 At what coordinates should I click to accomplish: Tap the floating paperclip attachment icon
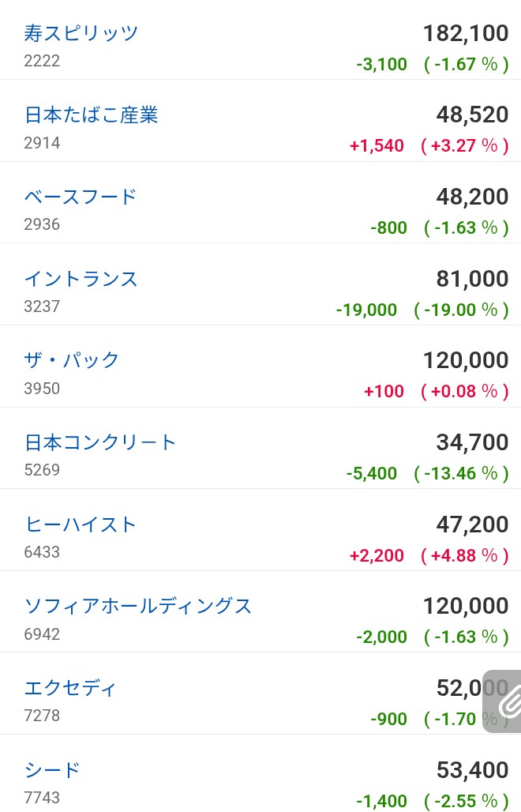(503, 701)
